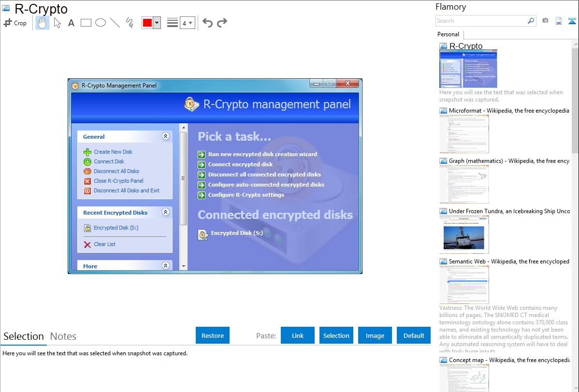Image resolution: width=579 pixels, height=392 pixels.
Task: Open the Semantic Web snapshot thumbnail
Action: coord(464,285)
